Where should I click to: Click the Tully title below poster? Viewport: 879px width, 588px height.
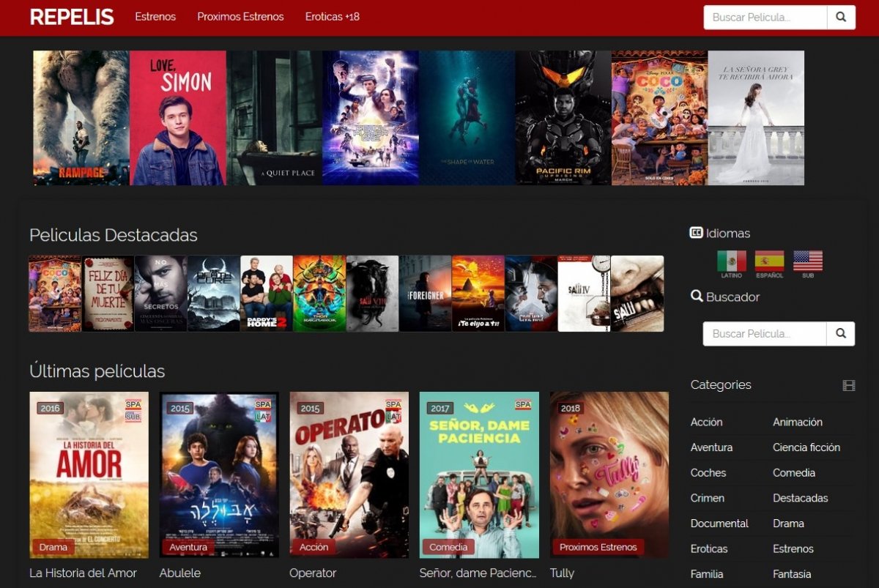click(563, 573)
